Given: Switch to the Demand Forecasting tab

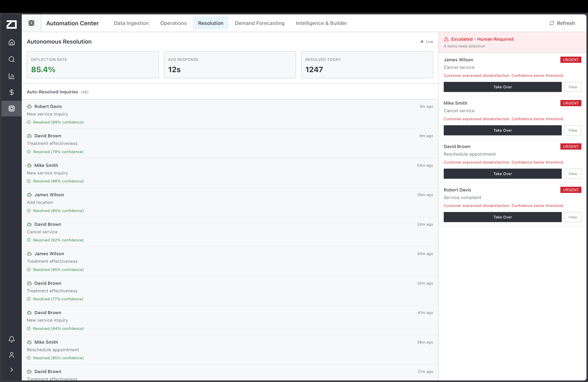Looking at the screenshot, I should [x=259, y=23].
